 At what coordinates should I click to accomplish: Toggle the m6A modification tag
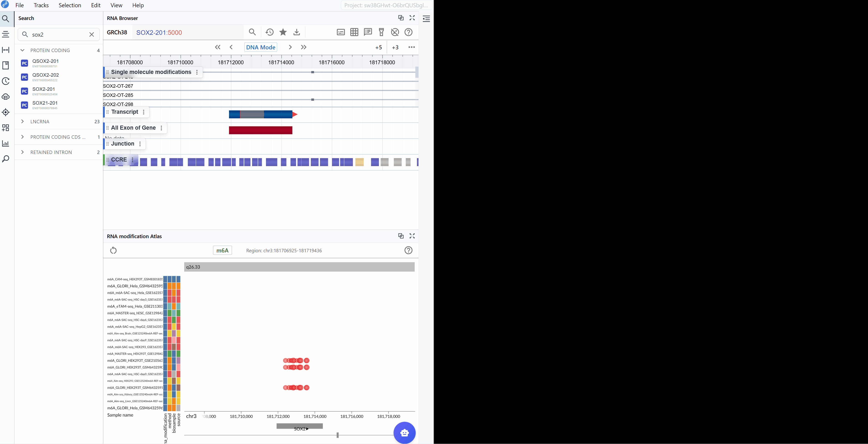(x=222, y=250)
